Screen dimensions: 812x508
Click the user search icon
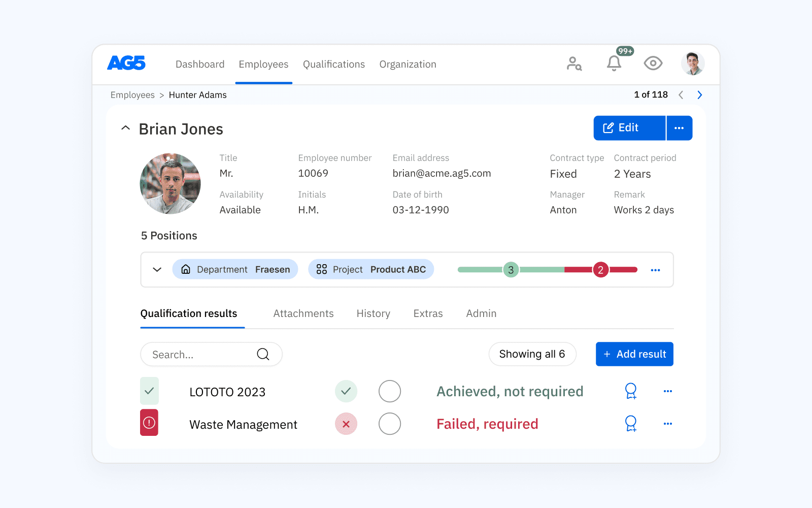pyautogui.click(x=574, y=64)
